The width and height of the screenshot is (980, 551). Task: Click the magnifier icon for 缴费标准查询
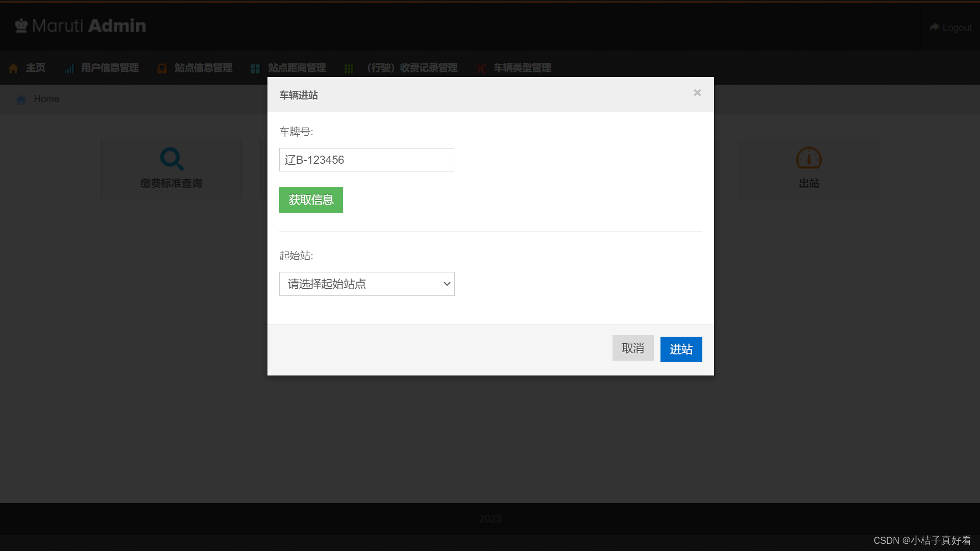[x=171, y=159]
